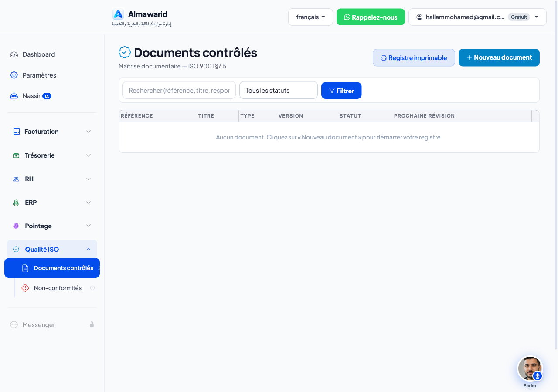Click the Rappelez-nous button
The height and width of the screenshot is (392, 558).
(371, 17)
